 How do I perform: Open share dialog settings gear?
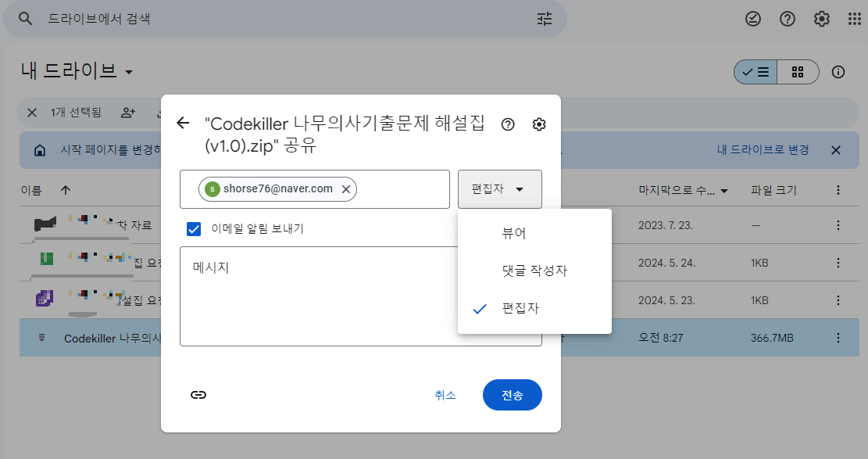tap(538, 124)
